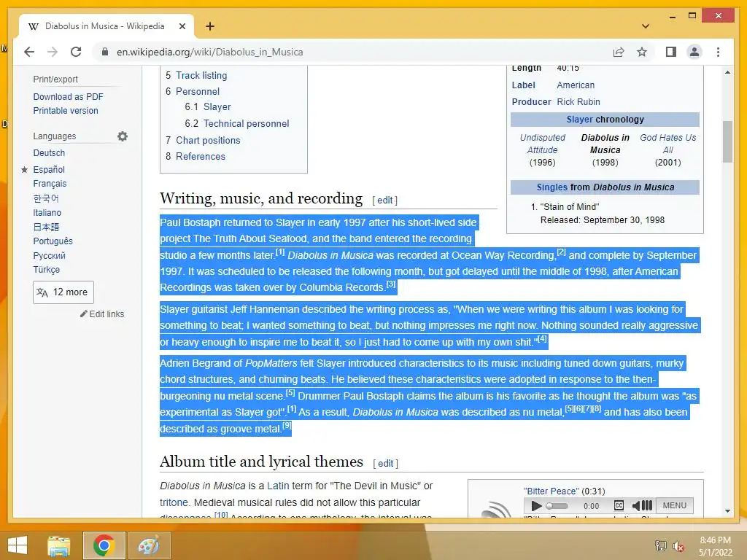Open a new browser tab
747x560 pixels.
click(210, 26)
